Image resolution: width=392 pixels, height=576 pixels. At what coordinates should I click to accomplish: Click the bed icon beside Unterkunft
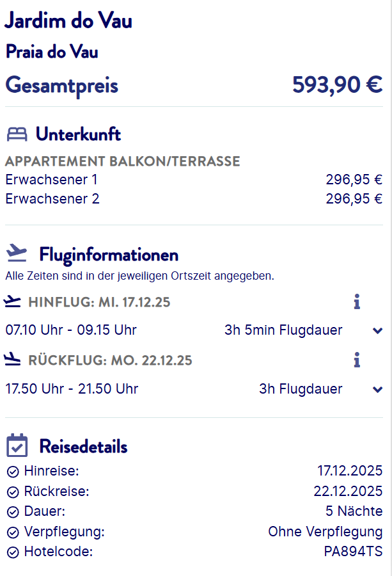17,134
